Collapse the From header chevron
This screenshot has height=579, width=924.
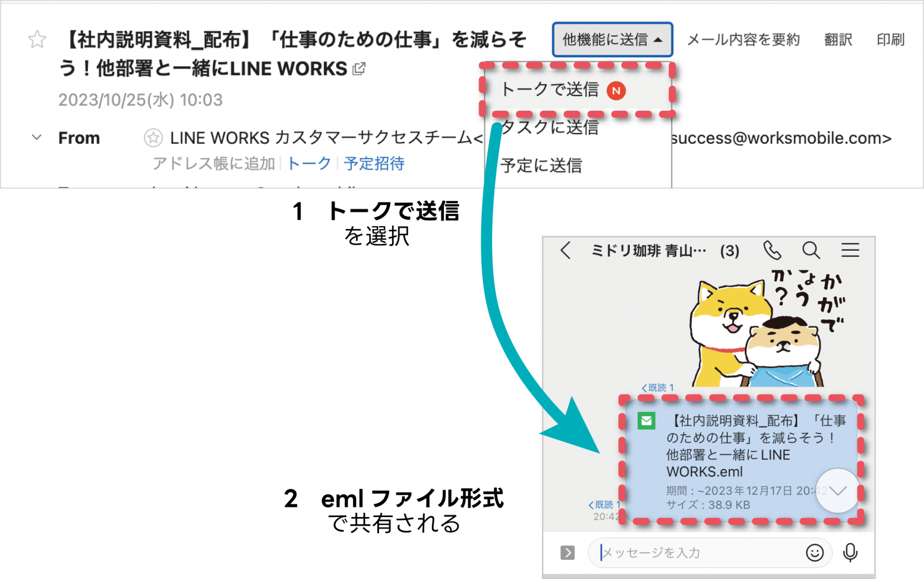coord(37,138)
